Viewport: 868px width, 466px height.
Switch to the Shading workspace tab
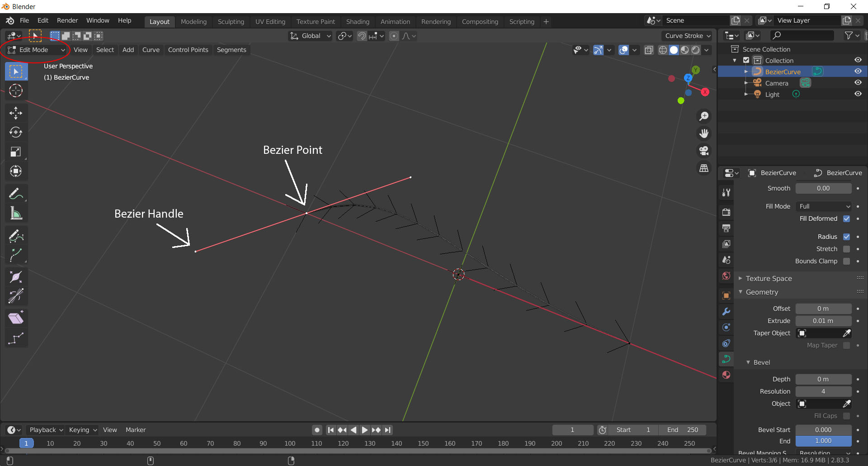pyautogui.click(x=358, y=21)
